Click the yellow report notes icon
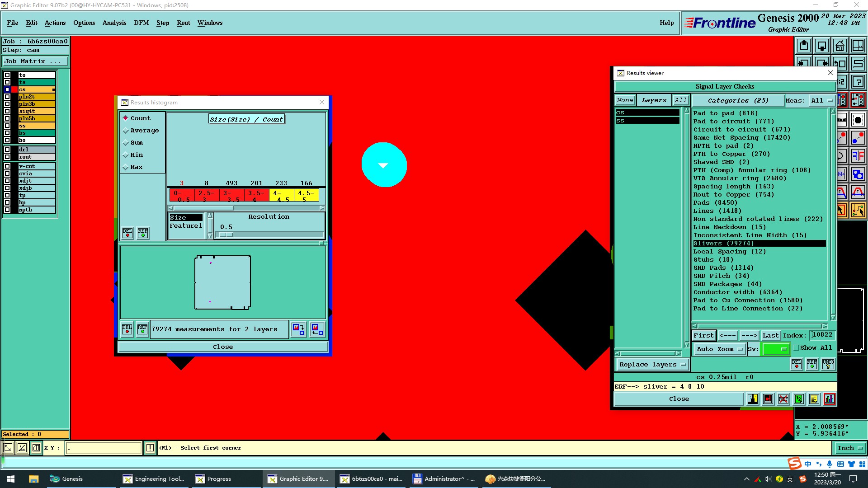This screenshot has height=488, width=868. click(x=814, y=399)
